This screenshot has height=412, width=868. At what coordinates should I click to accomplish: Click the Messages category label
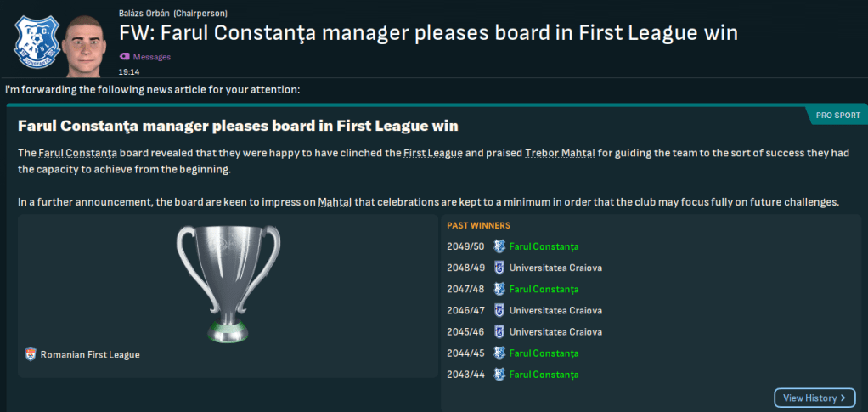click(152, 57)
